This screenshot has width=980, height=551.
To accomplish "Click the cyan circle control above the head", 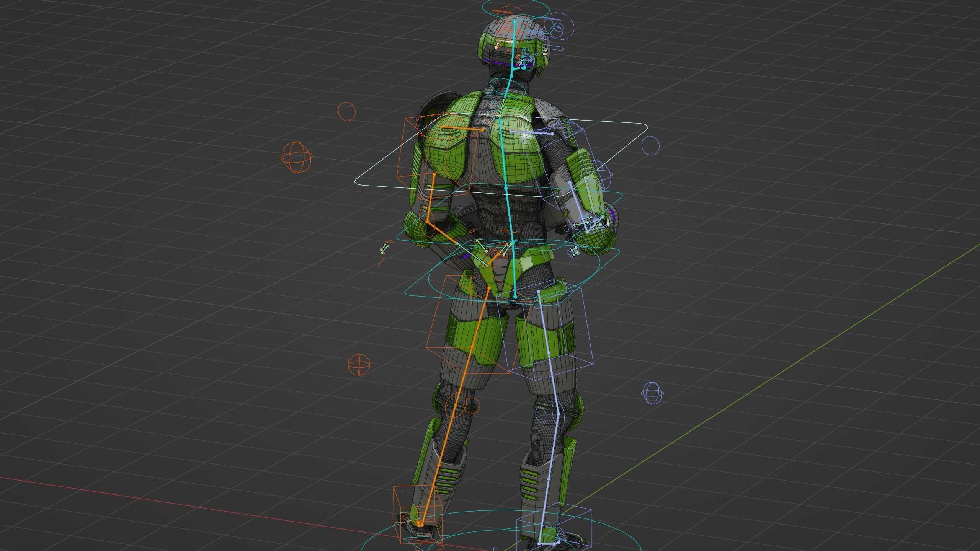I will click(x=515, y=7).
